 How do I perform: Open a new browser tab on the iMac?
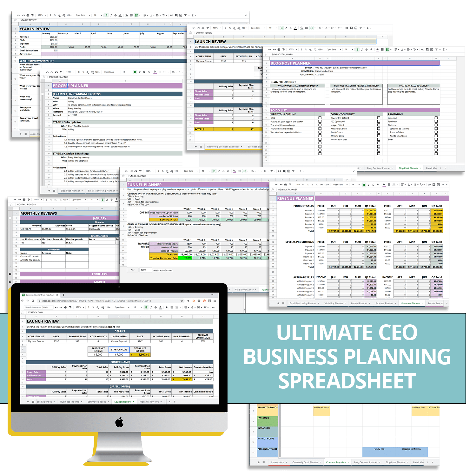[63, 295]
